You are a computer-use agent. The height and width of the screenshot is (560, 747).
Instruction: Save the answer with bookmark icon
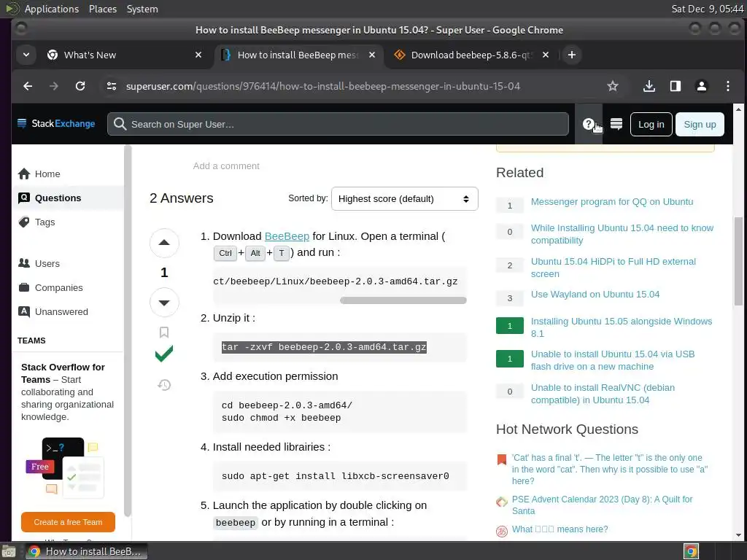click(x=164, y=332)
